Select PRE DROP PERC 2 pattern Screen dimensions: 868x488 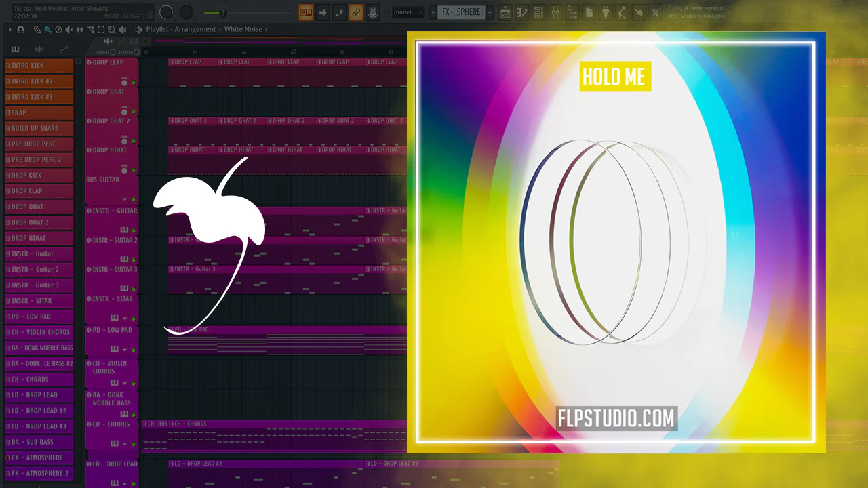[39, 159]
